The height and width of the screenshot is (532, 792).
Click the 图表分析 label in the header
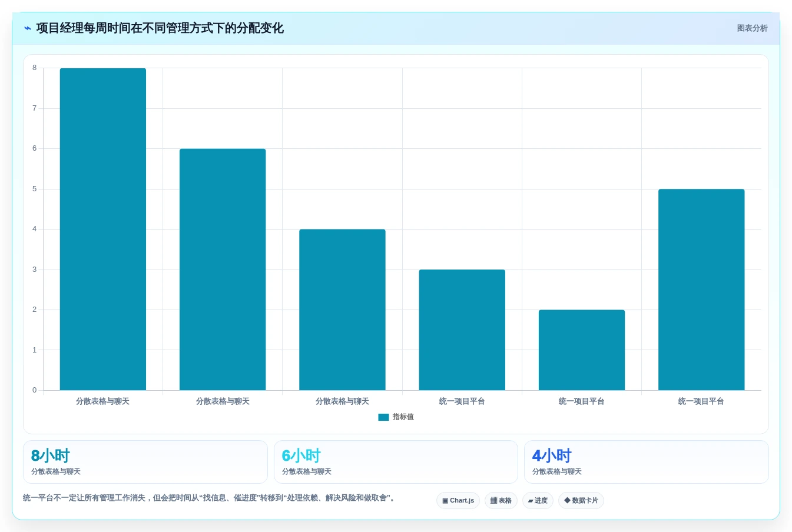[752, 28]
